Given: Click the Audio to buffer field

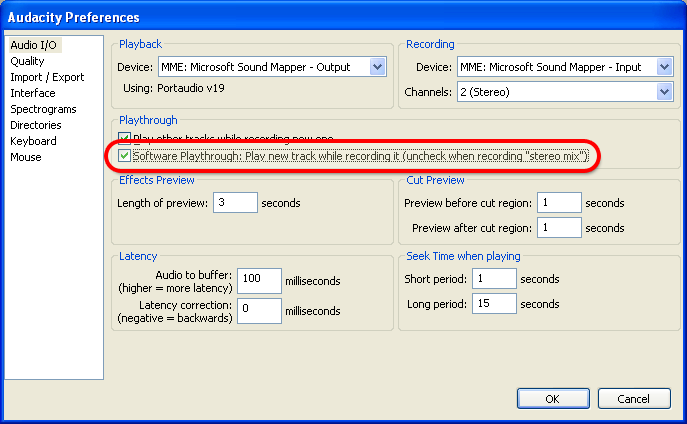Looking at the screenshot, I should pyautogui.click(x=259, y=280).
